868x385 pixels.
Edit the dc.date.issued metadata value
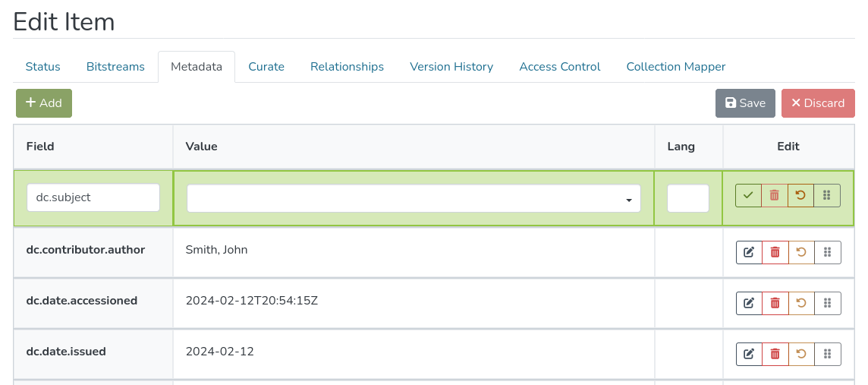(749, 354)
